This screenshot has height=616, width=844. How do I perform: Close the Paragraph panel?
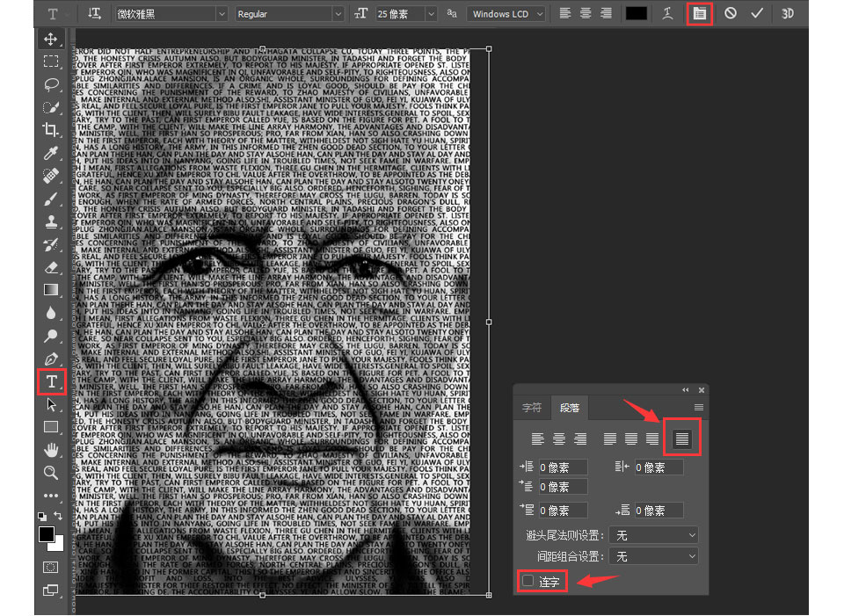point(702,389)
